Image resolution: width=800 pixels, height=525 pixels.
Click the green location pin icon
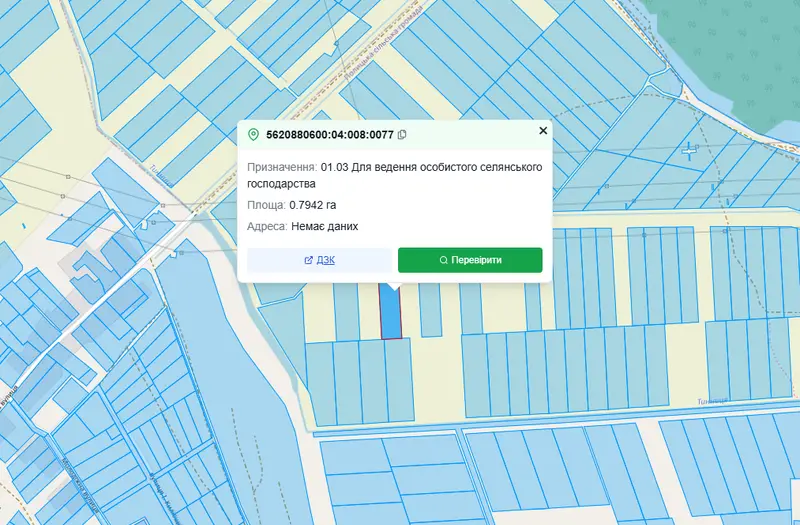253,135
